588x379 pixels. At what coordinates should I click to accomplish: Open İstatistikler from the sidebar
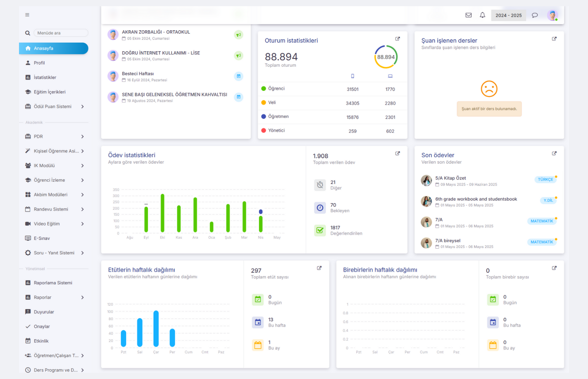45,77
